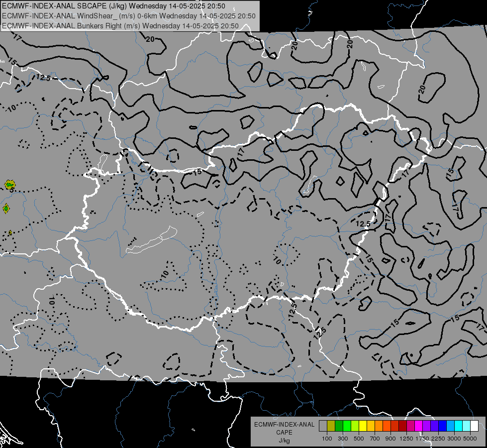Click the legend label 1750
The height and width of the screenshot is (448, 487).
pos(422,439)
